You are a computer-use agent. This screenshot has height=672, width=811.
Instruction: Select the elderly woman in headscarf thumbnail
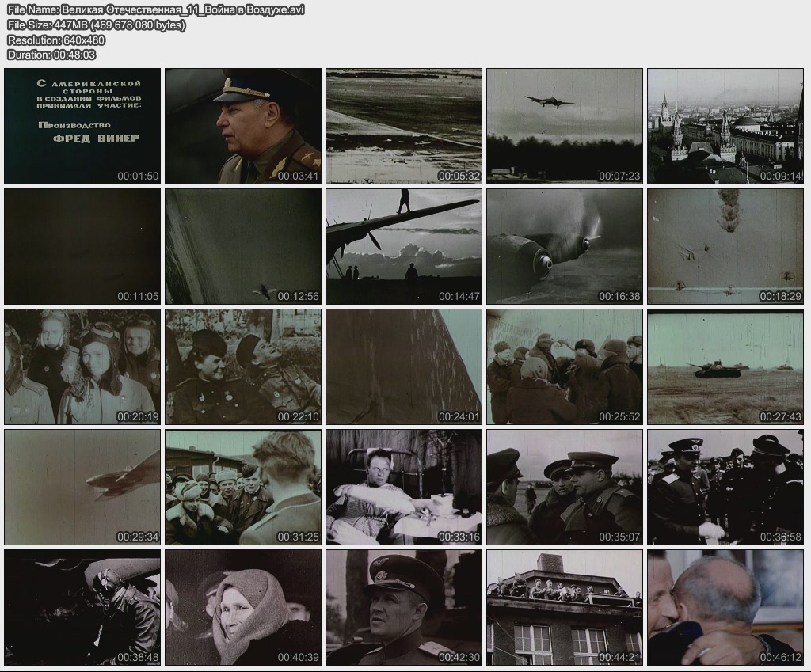(x=243, y=607)
